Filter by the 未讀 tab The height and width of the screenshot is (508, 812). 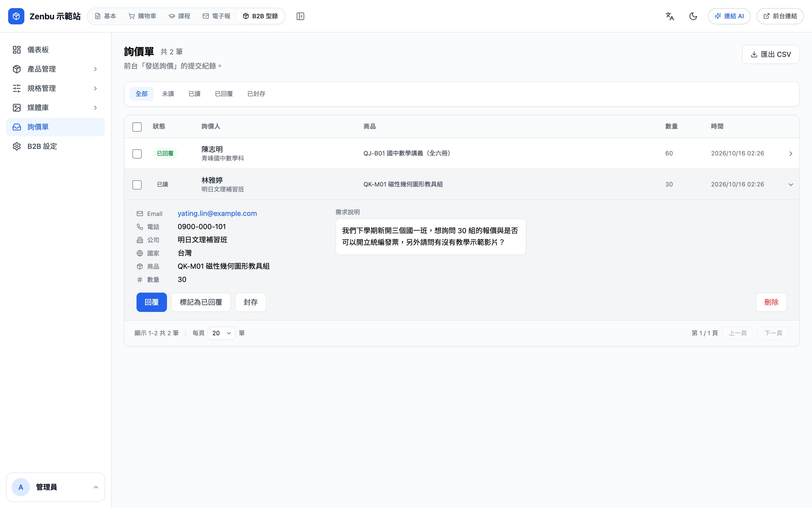pyautogui.click(x=168, y=94)
